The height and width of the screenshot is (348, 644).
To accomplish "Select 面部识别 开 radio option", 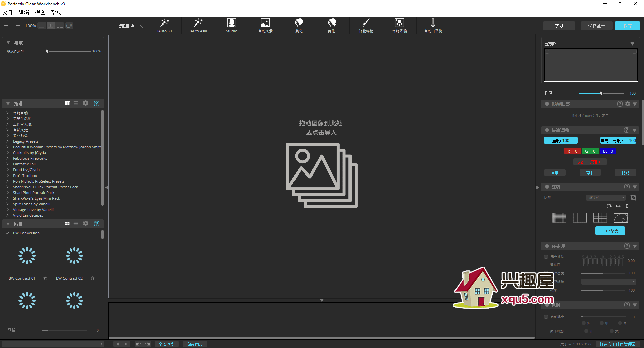I will 586,331.
